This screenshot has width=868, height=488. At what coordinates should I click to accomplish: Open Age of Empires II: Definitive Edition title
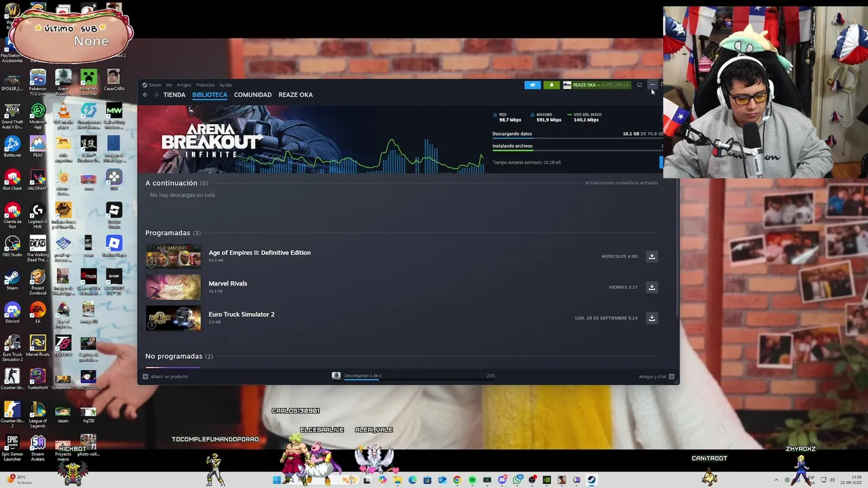[260, 253]
